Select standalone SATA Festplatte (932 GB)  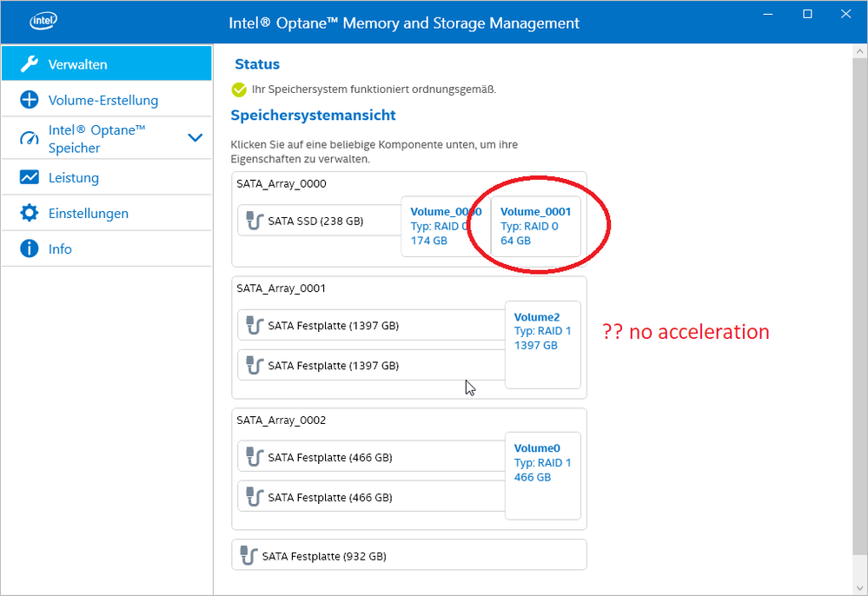409,555
